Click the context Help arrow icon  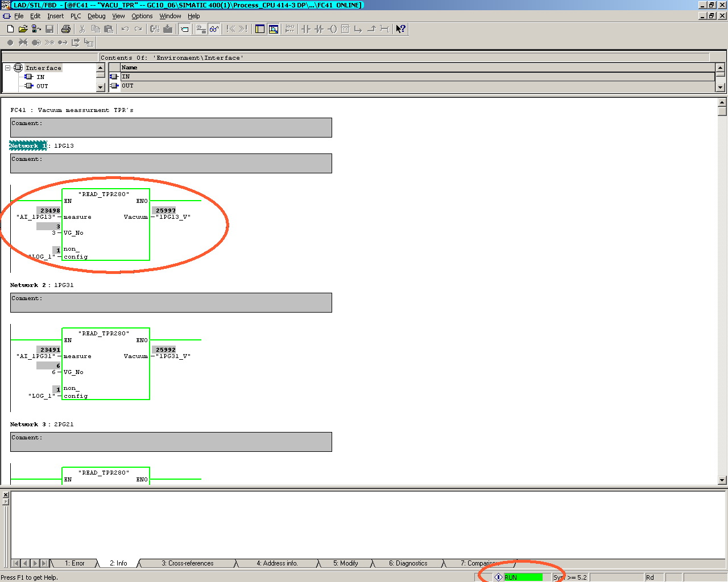[x=401, y=29]
